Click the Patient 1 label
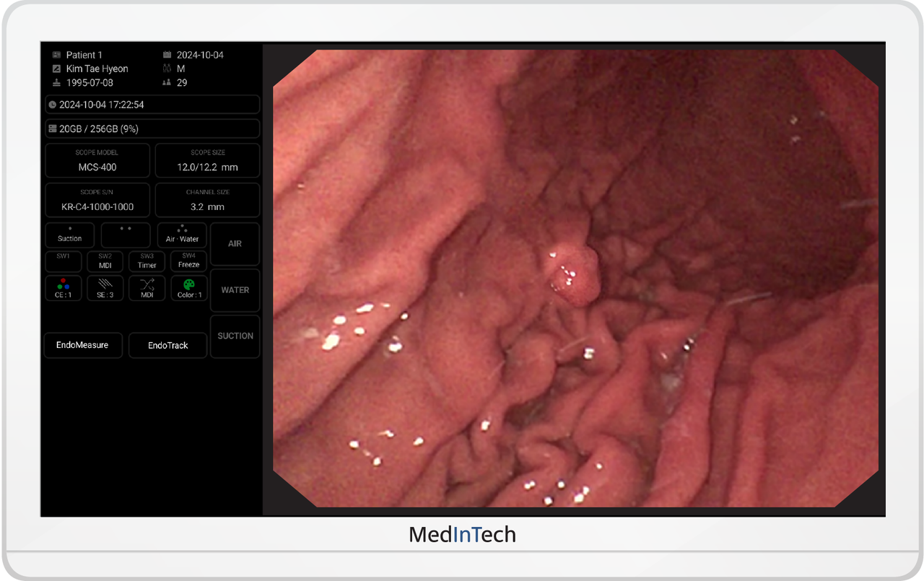 tap(84, 55)
